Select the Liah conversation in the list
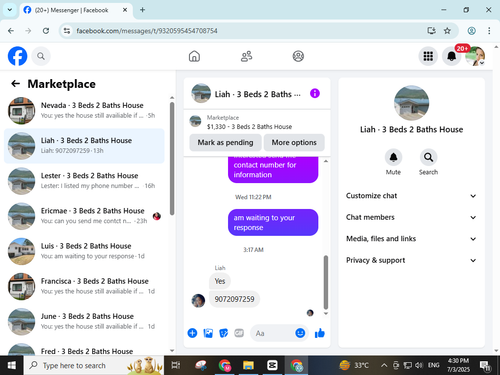 pos(84,146)
